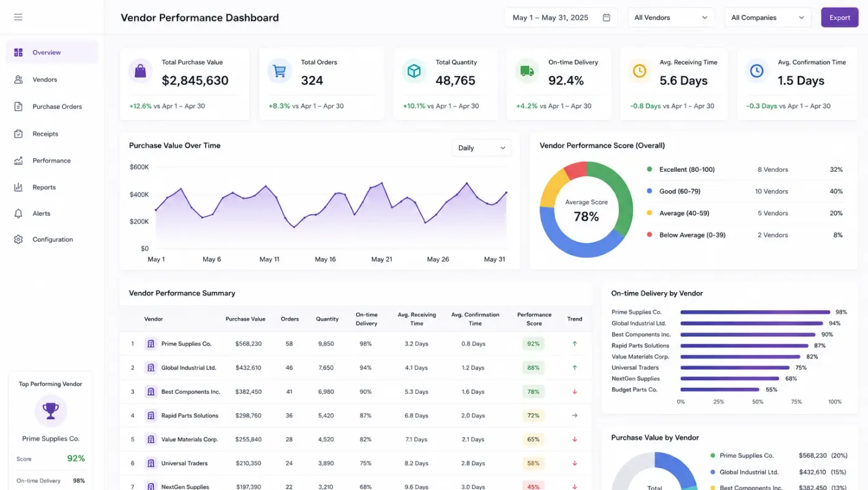Click the Average Score donut chart
The image size is (868, 490).
(587, 210)
